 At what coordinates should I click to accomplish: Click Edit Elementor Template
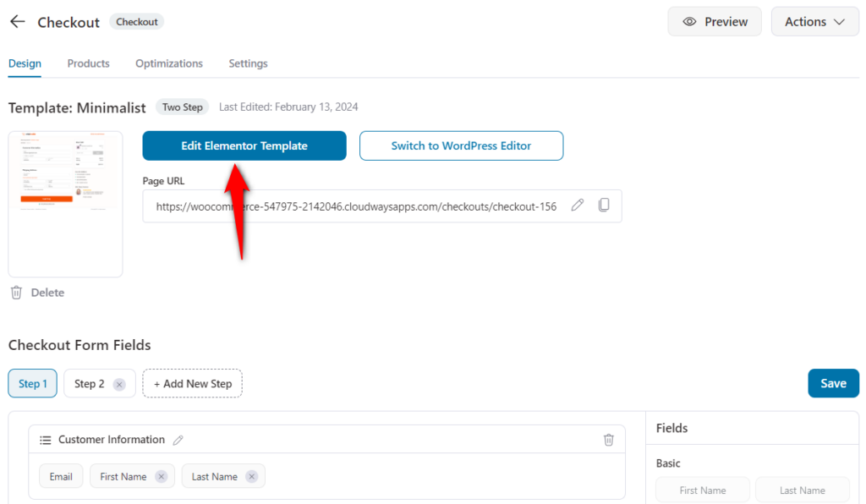point(244,145)
